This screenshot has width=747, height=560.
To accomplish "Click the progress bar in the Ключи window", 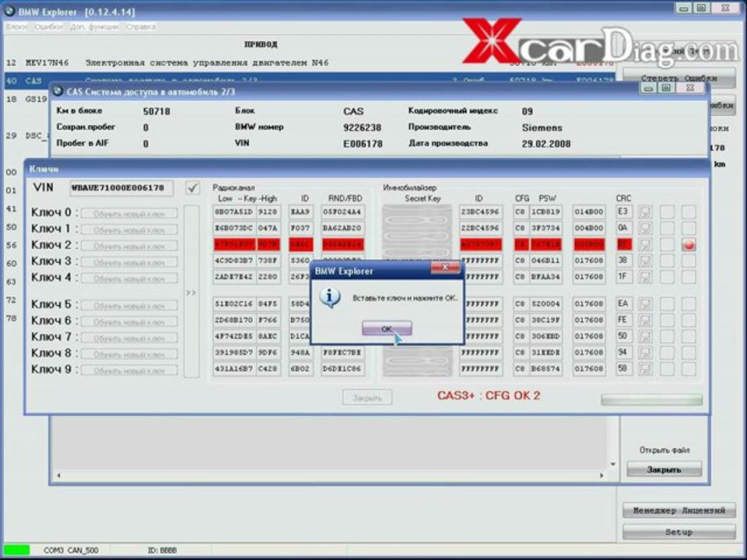I will [x=652, y=400].
